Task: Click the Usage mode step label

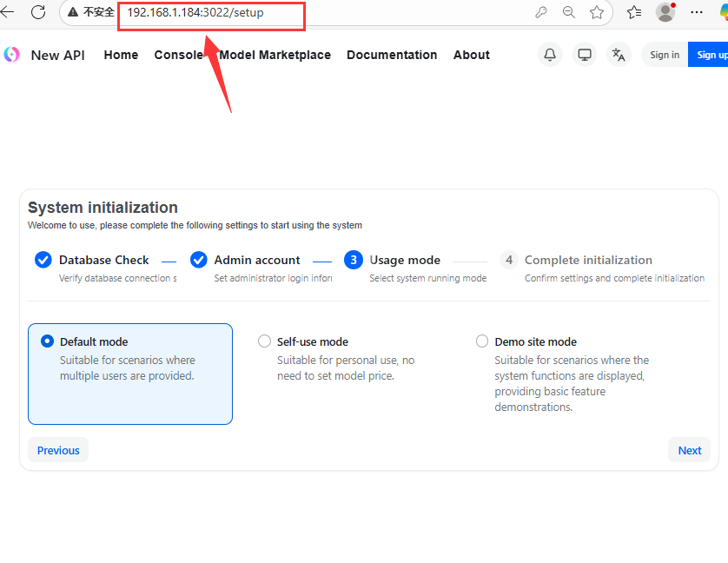Action: [405, 260]
